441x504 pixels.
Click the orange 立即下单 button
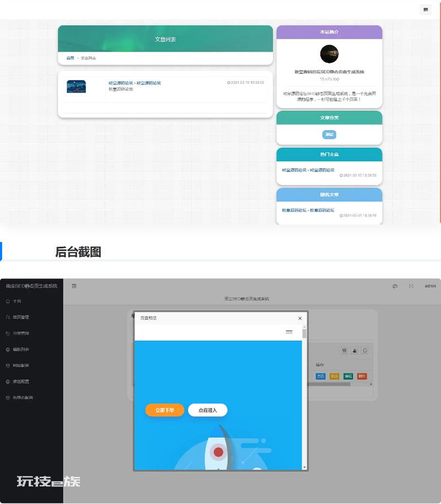point(165,410)
